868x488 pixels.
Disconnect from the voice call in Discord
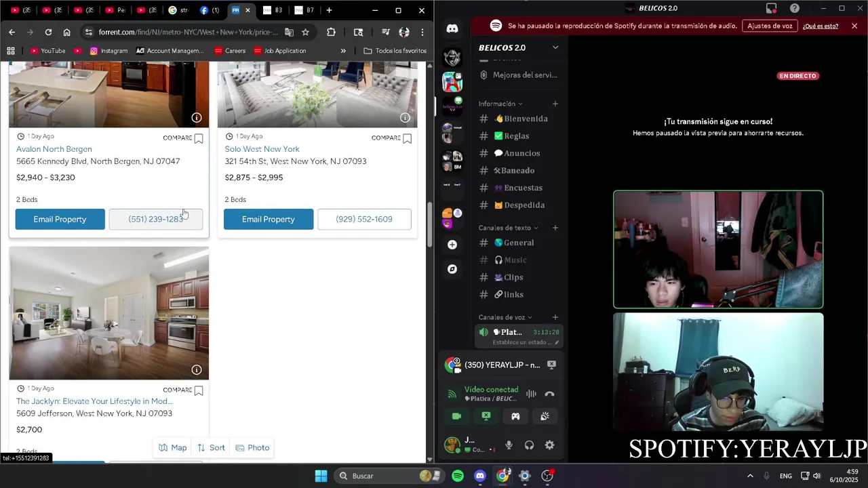click(550, 394)
